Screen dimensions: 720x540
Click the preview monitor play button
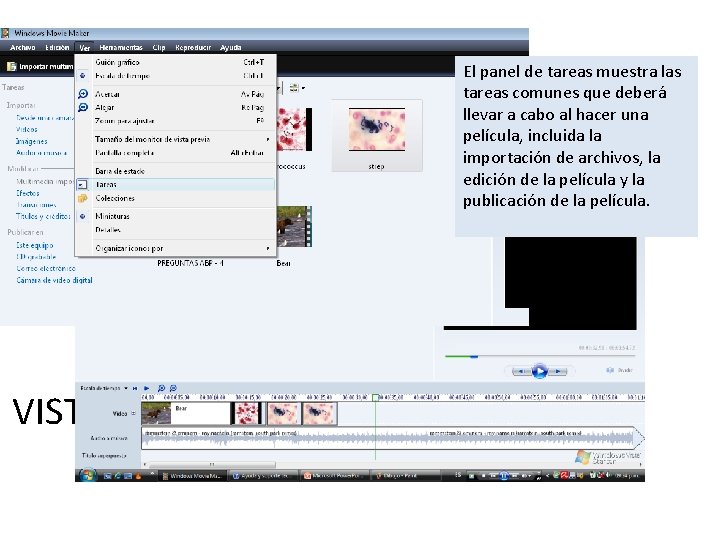(540, 371)
